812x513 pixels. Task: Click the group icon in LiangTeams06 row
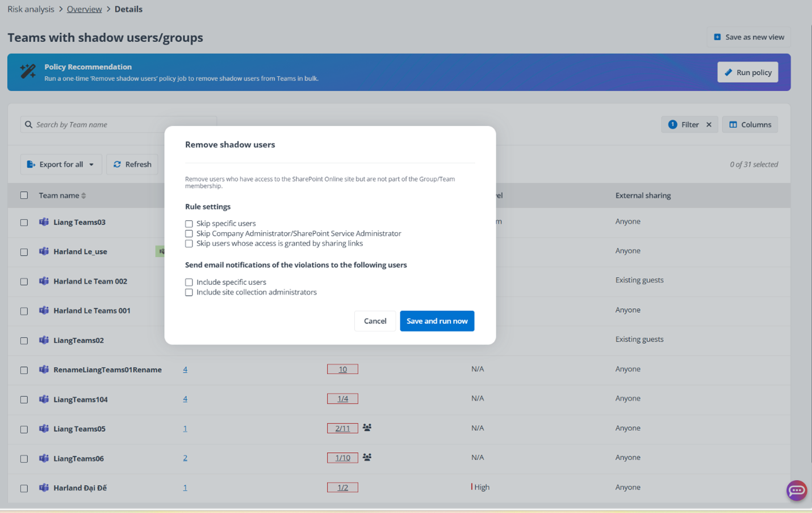pyautogui.click(x=367, y=457)
